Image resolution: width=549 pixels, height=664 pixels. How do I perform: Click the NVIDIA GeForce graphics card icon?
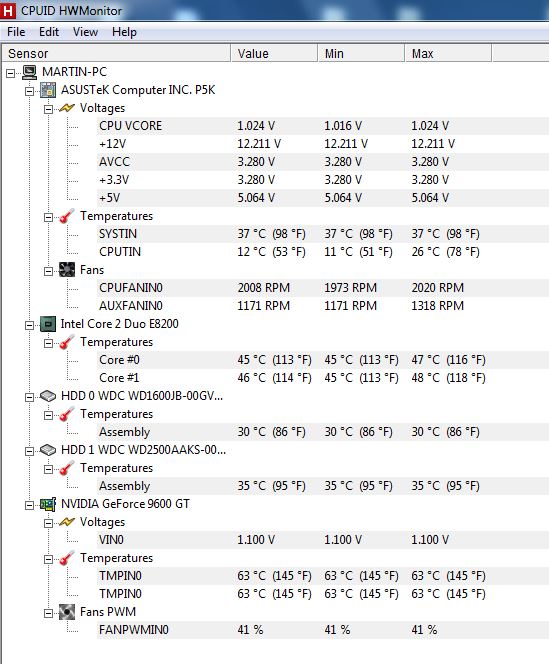[48, 504]
